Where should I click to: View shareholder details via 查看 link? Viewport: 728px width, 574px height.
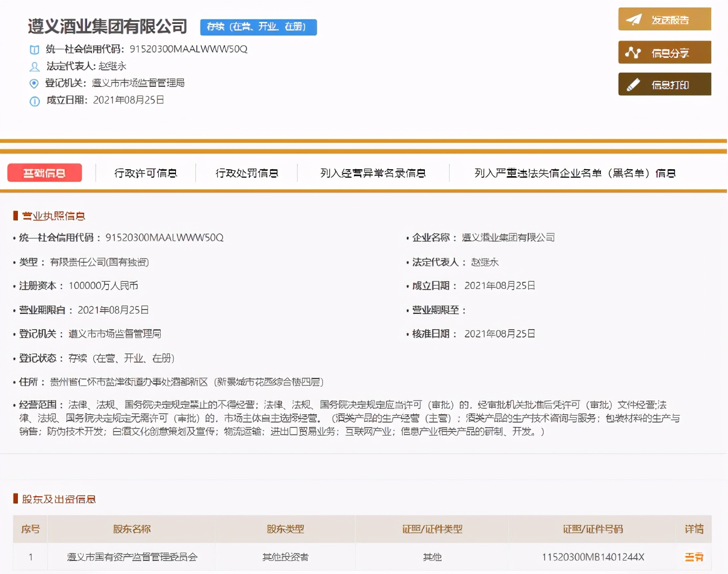coord(693,557)
